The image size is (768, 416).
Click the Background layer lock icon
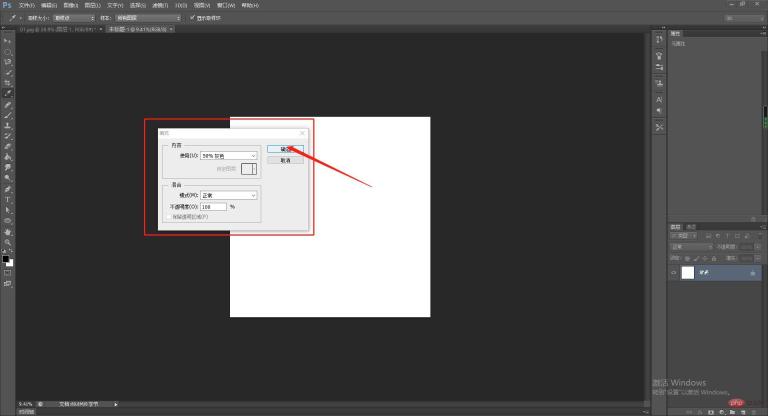pyautogui.click(x=753, y=273)
